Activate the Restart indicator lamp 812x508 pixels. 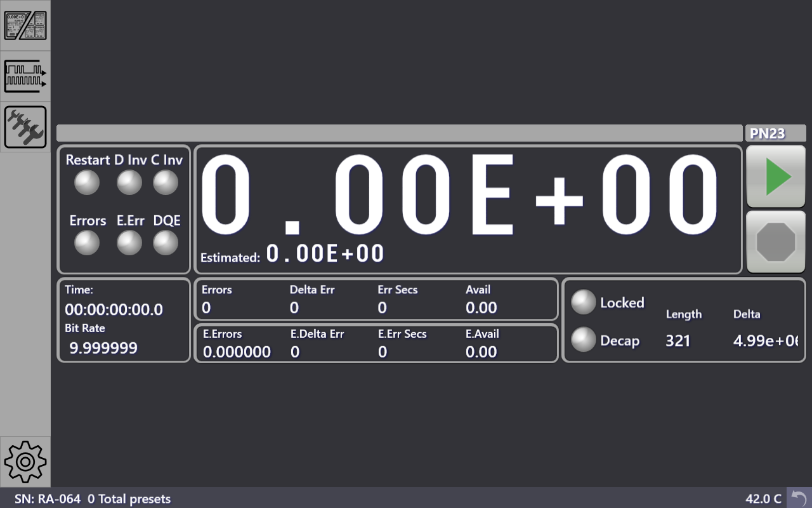coord(87,182)
